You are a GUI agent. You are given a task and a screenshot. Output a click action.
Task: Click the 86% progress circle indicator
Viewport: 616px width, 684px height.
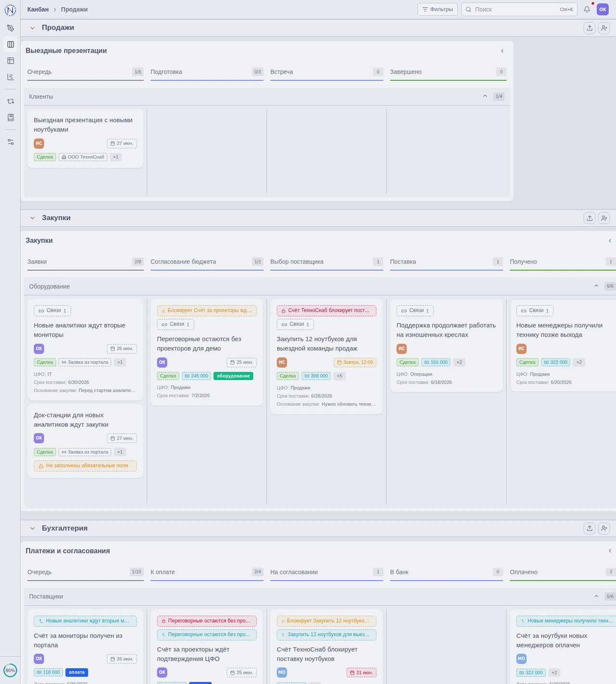tap(10, 670)
